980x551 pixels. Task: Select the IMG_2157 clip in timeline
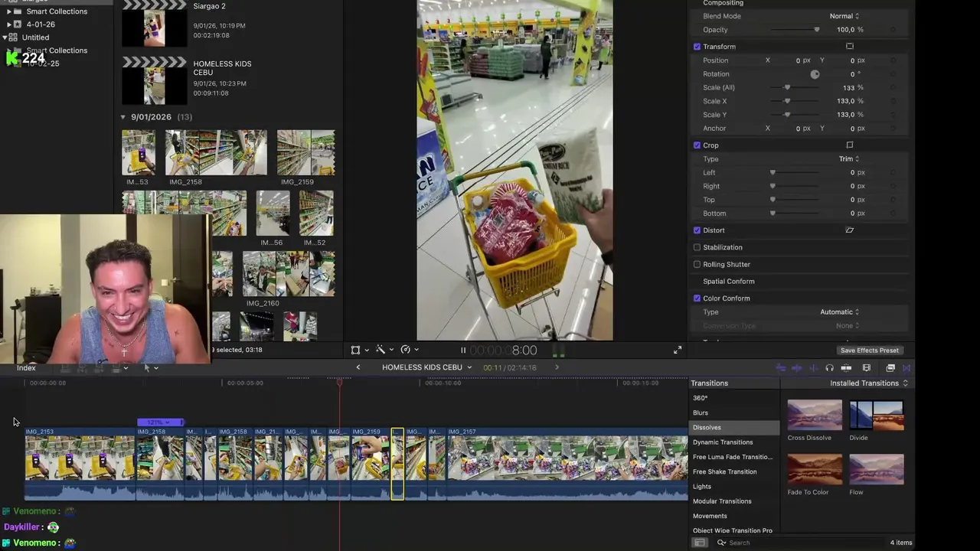(566, 464)
